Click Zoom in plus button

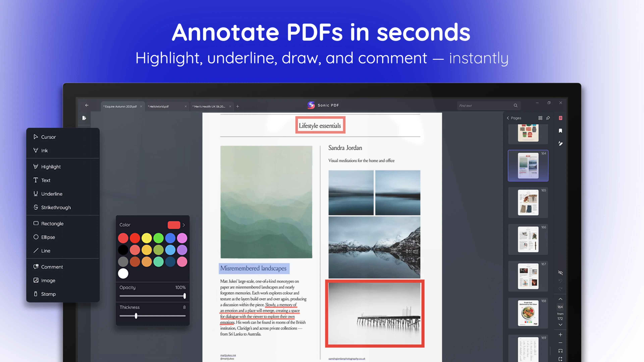point(560,335)
